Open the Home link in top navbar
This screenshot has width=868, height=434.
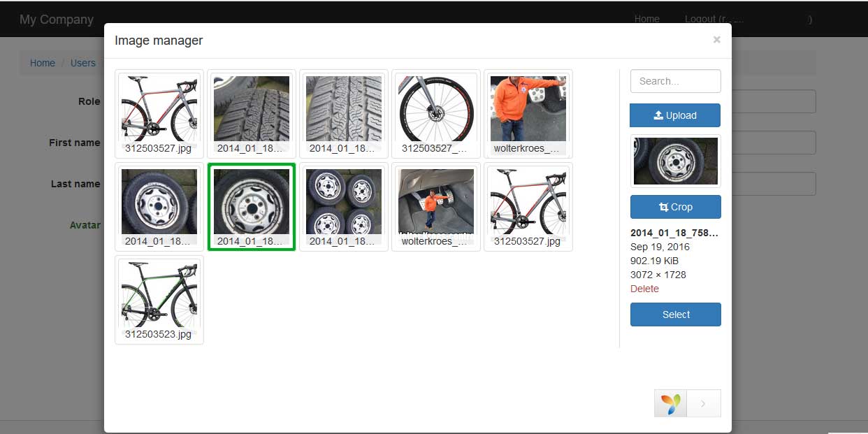click(646, 19)
